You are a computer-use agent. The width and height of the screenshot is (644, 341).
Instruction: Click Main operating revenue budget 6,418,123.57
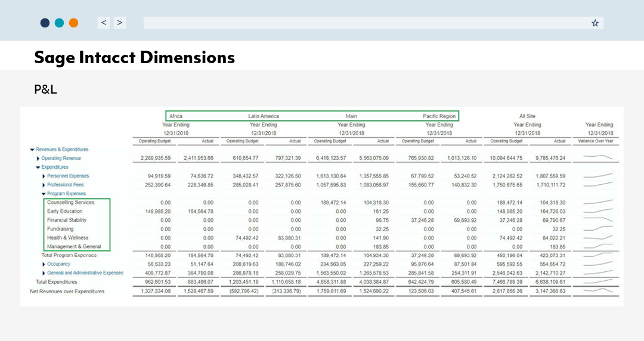330,158
